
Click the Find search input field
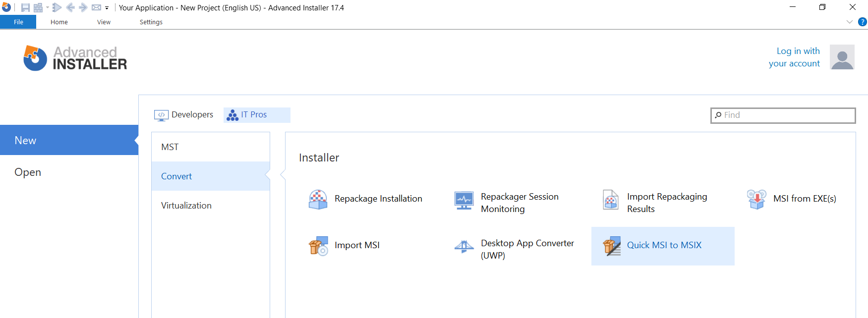(x=783, y=115)
